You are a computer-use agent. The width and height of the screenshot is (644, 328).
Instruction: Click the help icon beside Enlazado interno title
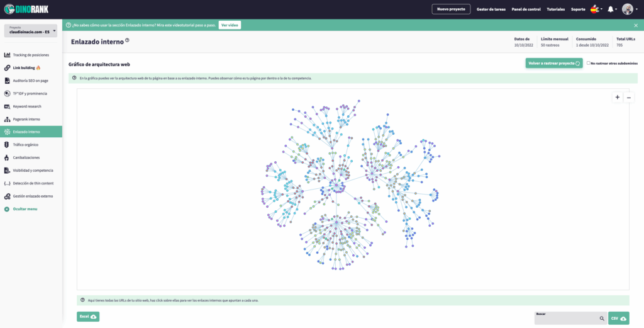[127, 40]
